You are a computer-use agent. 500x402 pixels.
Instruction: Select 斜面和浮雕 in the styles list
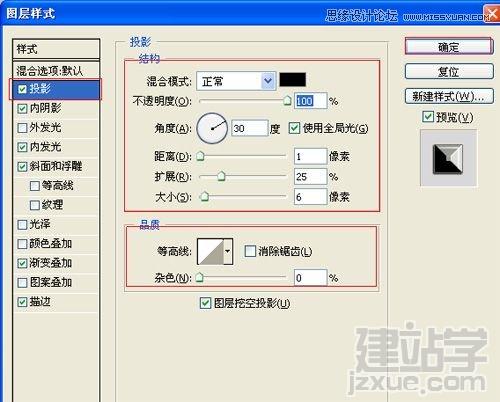pos(56,166)
